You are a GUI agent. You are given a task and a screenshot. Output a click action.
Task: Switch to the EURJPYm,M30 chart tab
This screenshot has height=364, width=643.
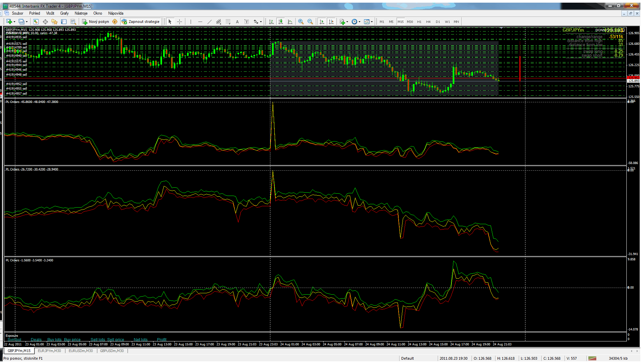point(49,351)
